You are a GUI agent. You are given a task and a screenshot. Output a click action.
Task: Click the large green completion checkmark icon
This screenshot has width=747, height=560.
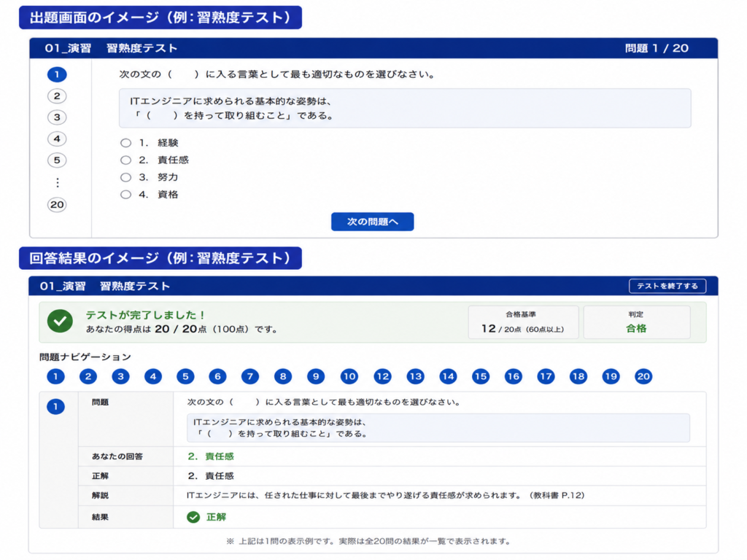tap(60, 321)
